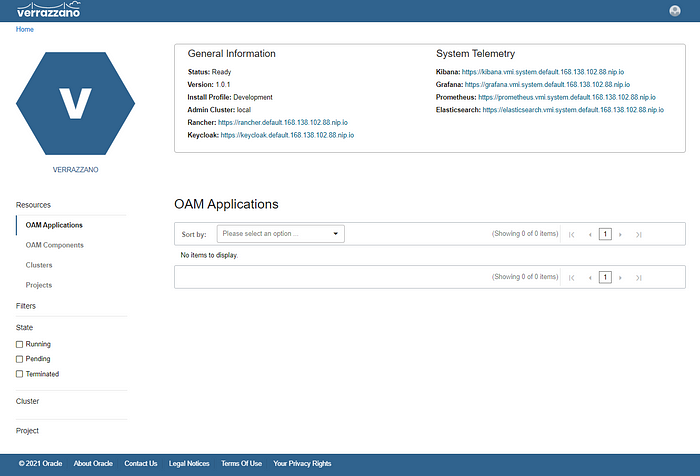Open the Sort by dropdown

(x=280, y=234)
